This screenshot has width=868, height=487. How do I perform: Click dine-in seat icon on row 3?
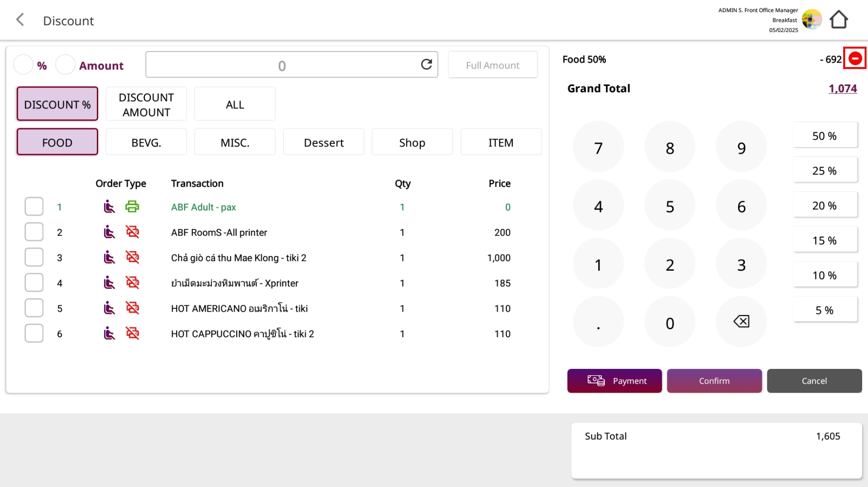109,258
